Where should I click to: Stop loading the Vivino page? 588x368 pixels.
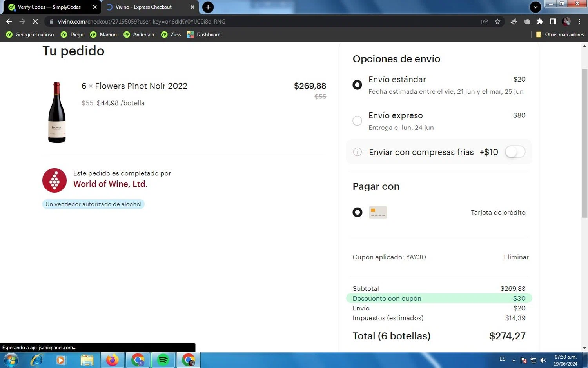point(35,22)
